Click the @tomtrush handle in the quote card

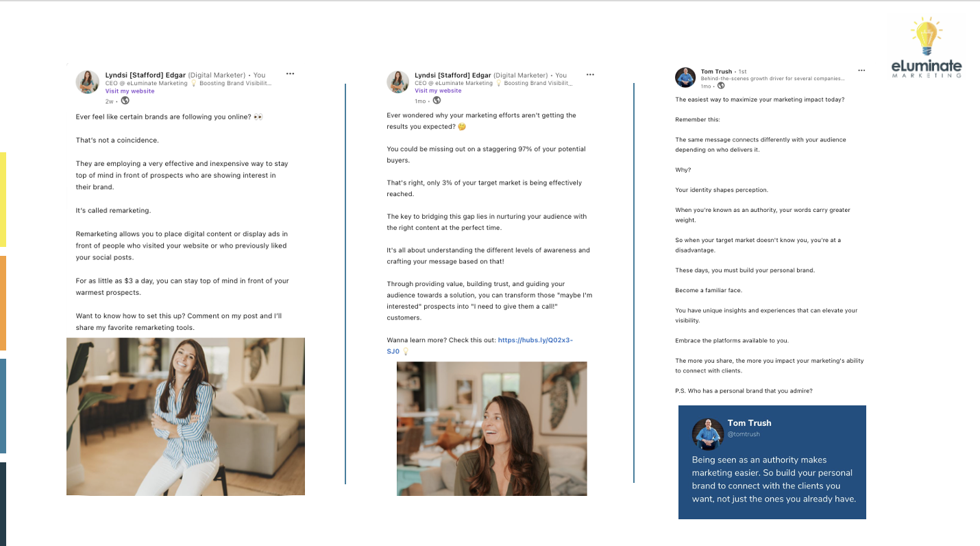tap(744, 434)
